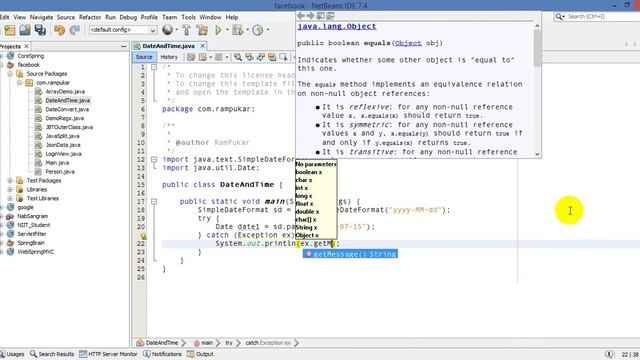640x360 pixels.
Task: Open Notifications from status bar
Action: 162,354
